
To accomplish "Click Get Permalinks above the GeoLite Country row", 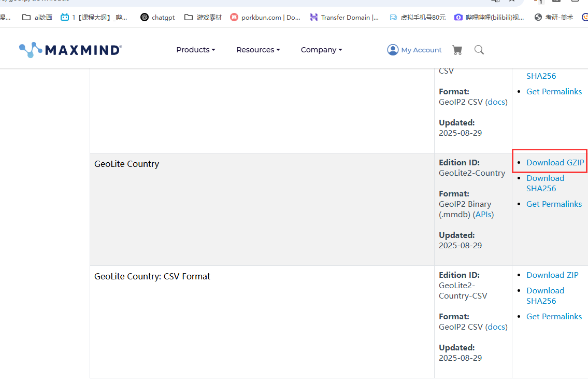I will click(x=554, y=92).
